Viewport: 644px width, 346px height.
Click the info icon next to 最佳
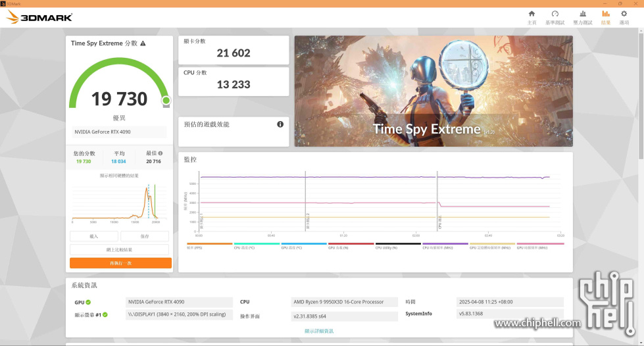(x=161, y=153)
